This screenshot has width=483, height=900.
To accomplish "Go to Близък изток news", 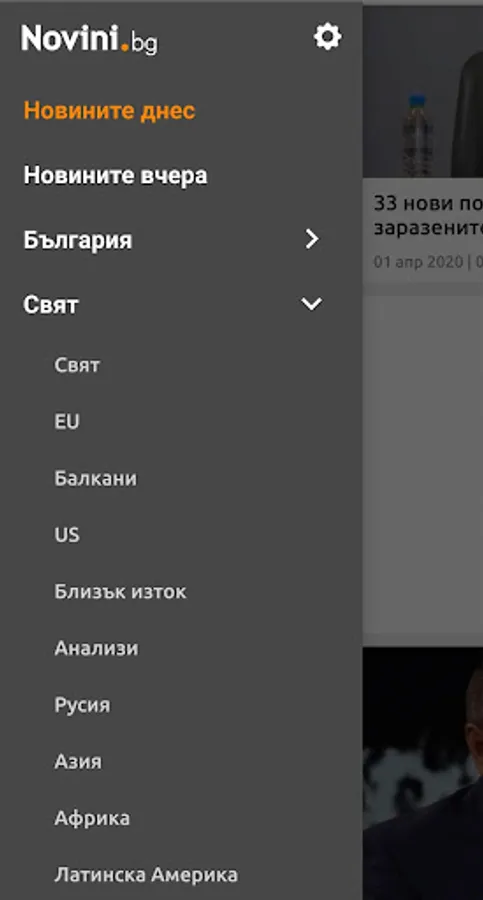I will click(x=120, y=592).
